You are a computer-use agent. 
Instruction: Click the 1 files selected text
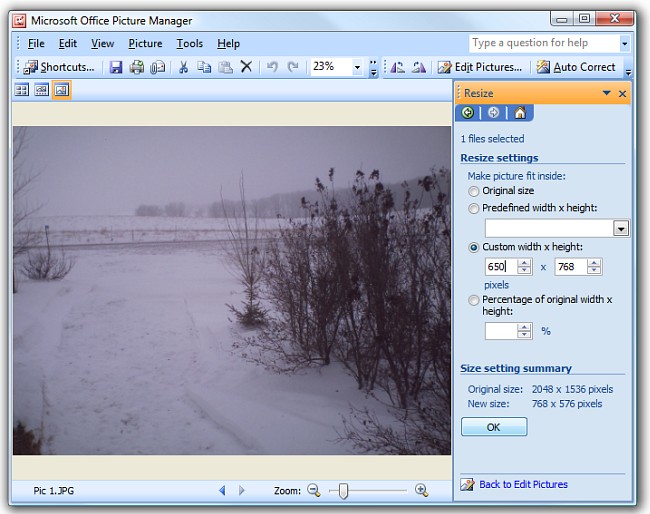pos(492,139)
